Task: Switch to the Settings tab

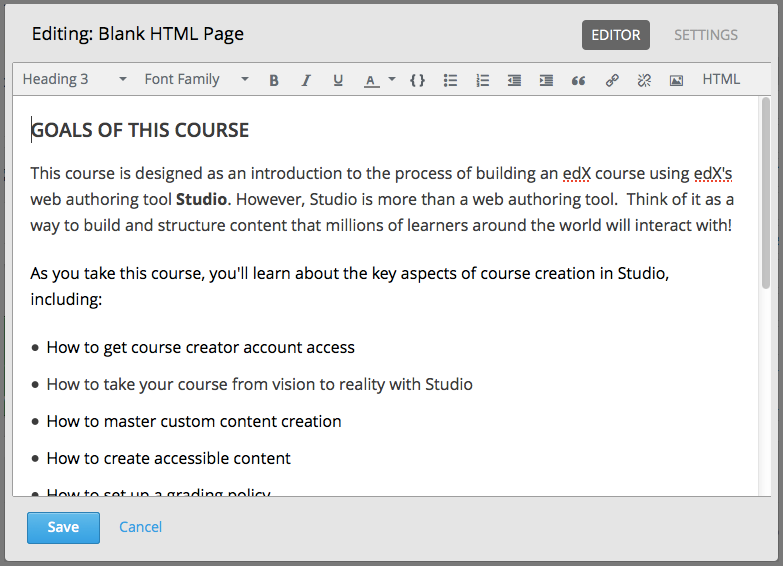Action: pos(705,35)
